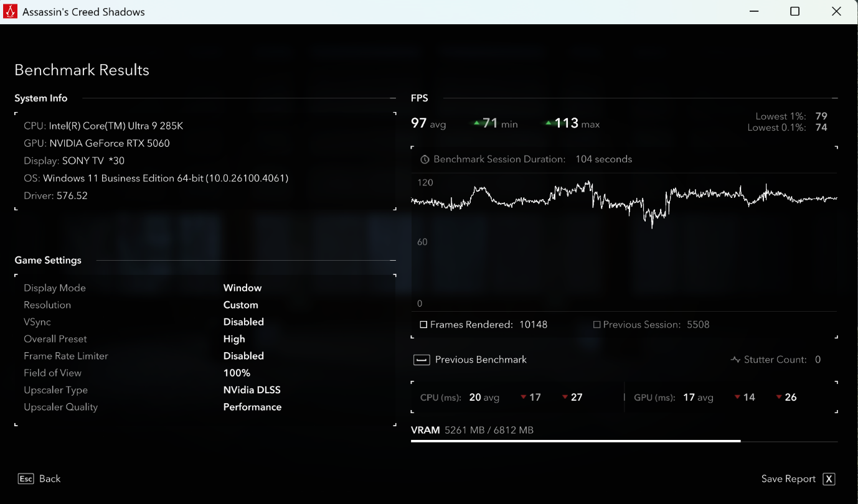Click the Upscaler Type value NVidia DLSS
Image resolution: width=858 pixels, height=504 pixels.
(252, 390)
